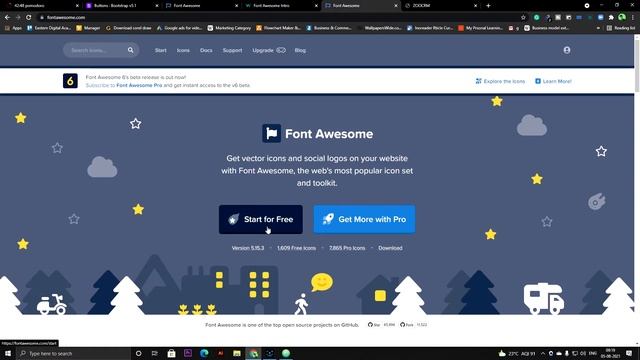The height and width of the screenshot is (360, 640).
Task: Click the Learn More link in banner
Action: coord(553,81)
